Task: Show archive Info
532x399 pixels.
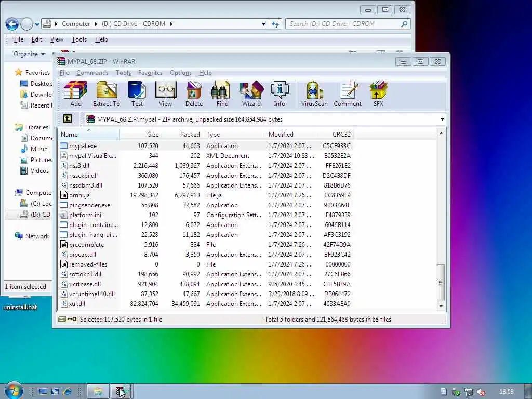Action: [280, 94]
